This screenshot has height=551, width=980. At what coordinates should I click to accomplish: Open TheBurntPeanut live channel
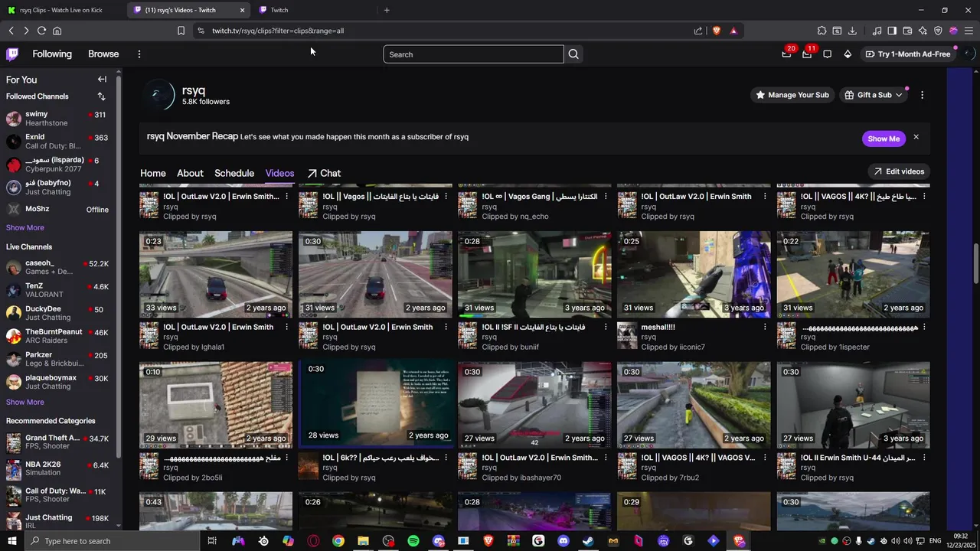click(x=57, y=336)
